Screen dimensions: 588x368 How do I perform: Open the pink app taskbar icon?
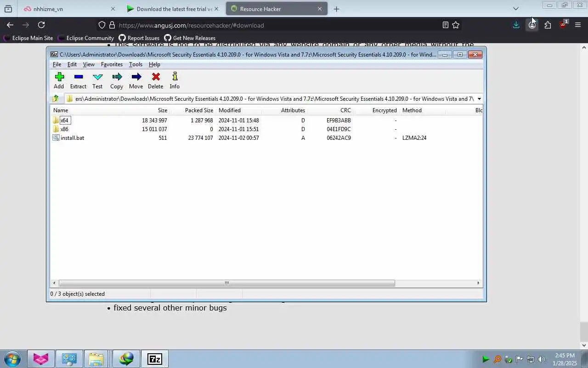(41, 359)
